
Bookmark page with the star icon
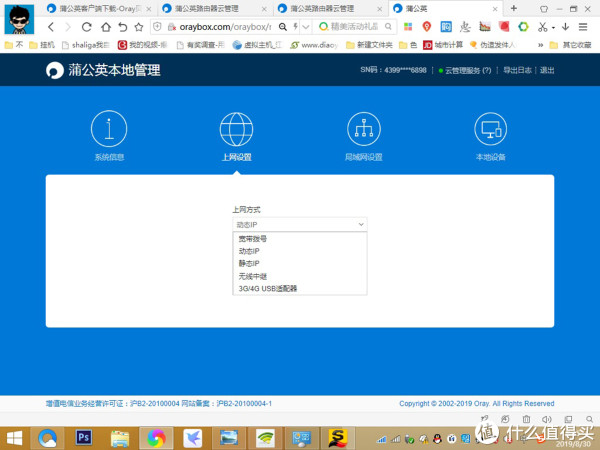coord(139,27)
